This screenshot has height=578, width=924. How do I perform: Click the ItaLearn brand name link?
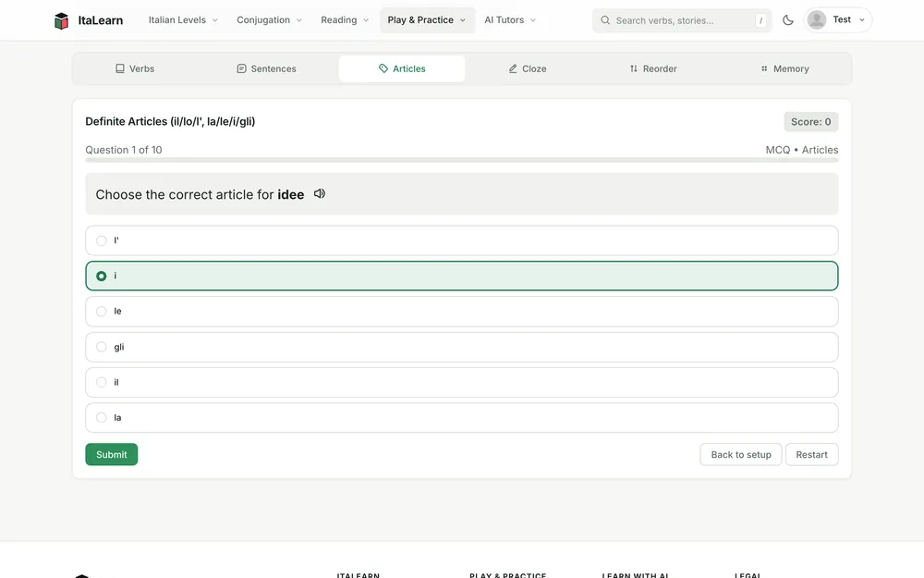click(100, 20)
